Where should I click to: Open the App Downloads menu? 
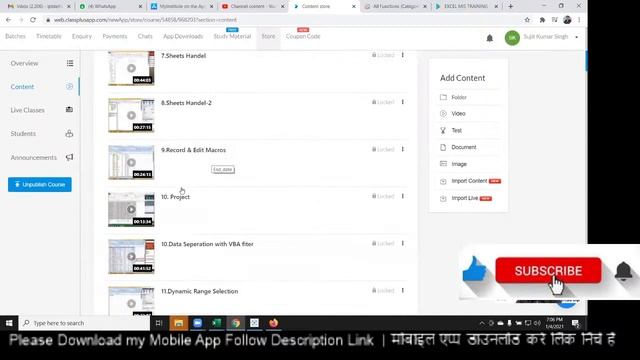pos(183,36)
